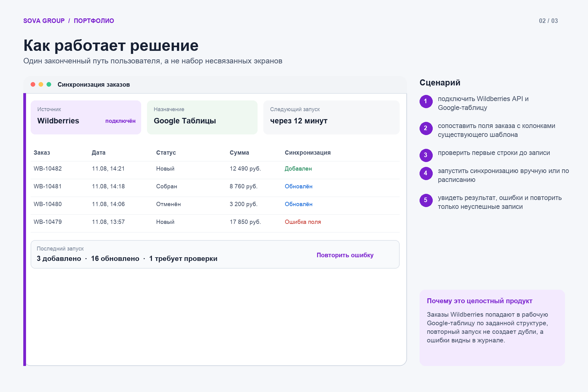Click the date 11.08, 14:21

point(108,169)
